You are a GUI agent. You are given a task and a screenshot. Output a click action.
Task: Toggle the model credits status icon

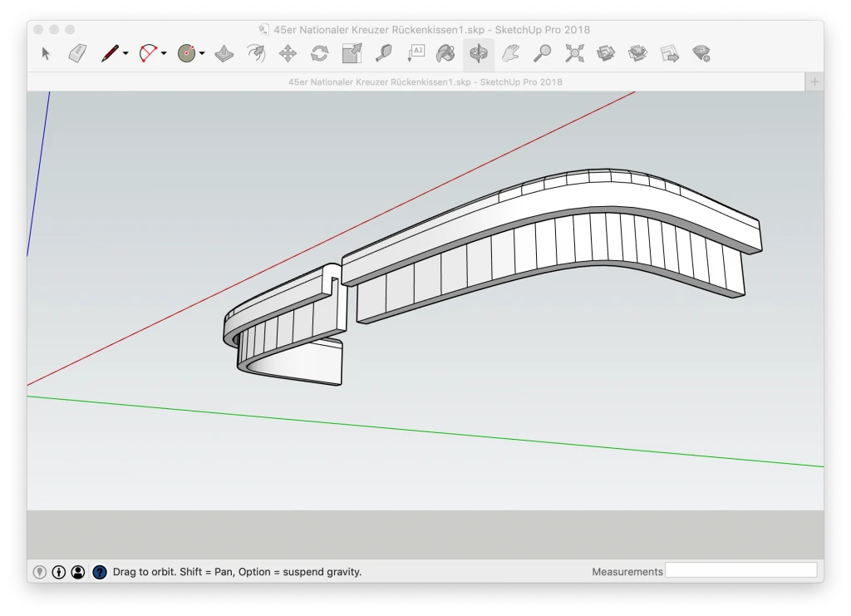click(x=59, y=572)
